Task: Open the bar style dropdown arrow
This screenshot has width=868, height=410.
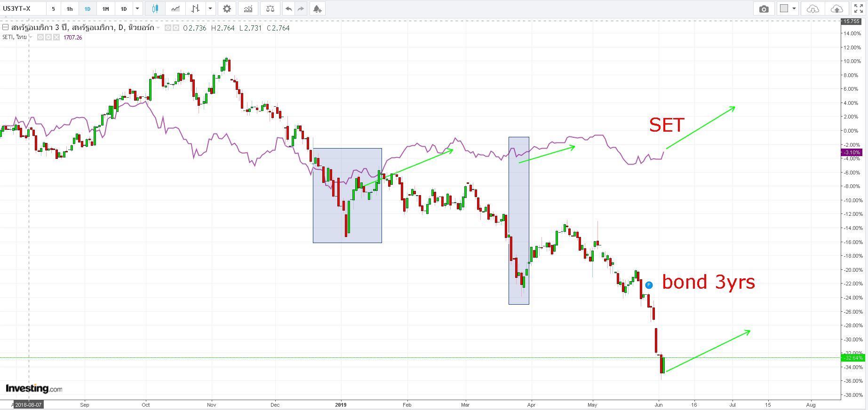Action: click(210, 8)
